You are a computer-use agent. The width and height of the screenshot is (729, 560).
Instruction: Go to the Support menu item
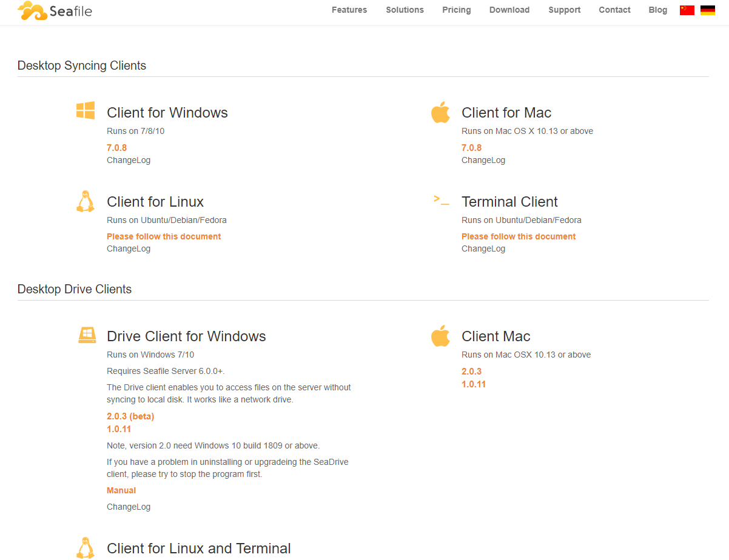pyautogui.click(x=564, y=10)
